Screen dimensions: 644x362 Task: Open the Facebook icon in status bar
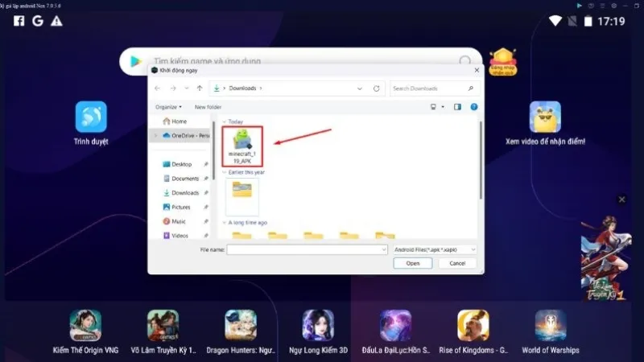[19, 21]
